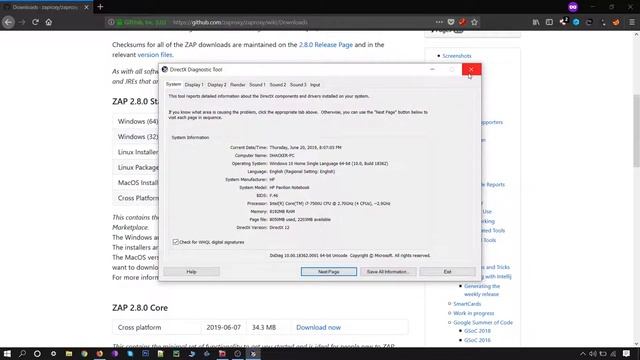This screenshot has width=640, height=360.
Task: Open the GSoC 2016 link
Action: click(477, 340)
